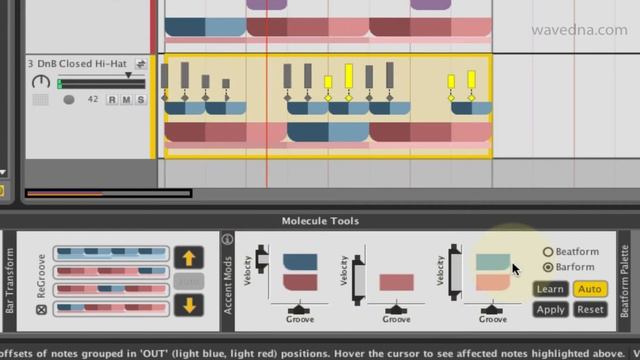The image size is (640, 360).
Task: Click the Molecule Tools panel header
Action: (x=320, y=221)
